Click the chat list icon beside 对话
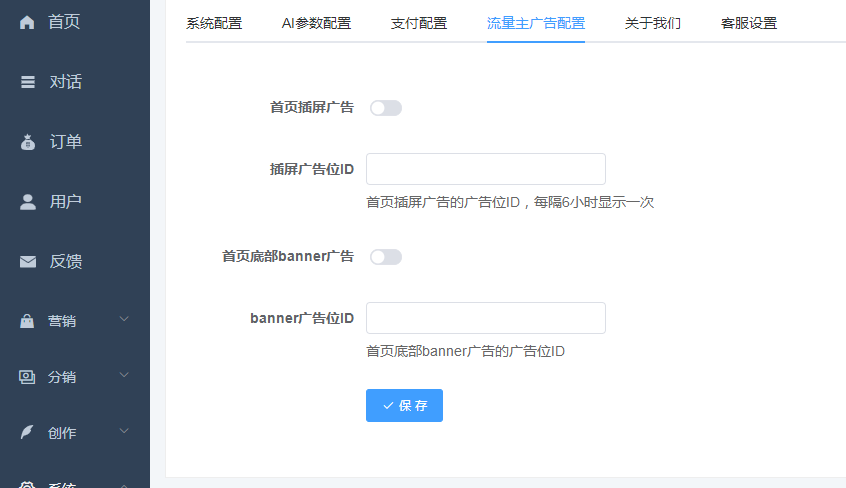The height and width of the screenshot is (488, 846). 28,82
